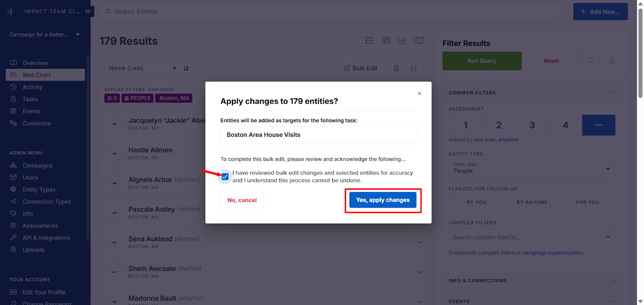Viewport: 644px width, 305px height.
Task: Open Events in the sidebar
Action: tap(45, 111)
